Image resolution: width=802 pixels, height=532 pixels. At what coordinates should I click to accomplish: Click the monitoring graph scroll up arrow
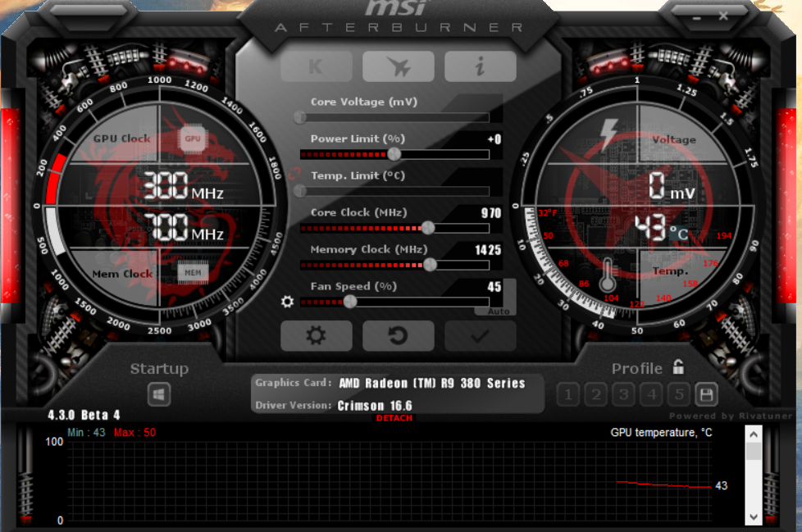tap(754, 435)
